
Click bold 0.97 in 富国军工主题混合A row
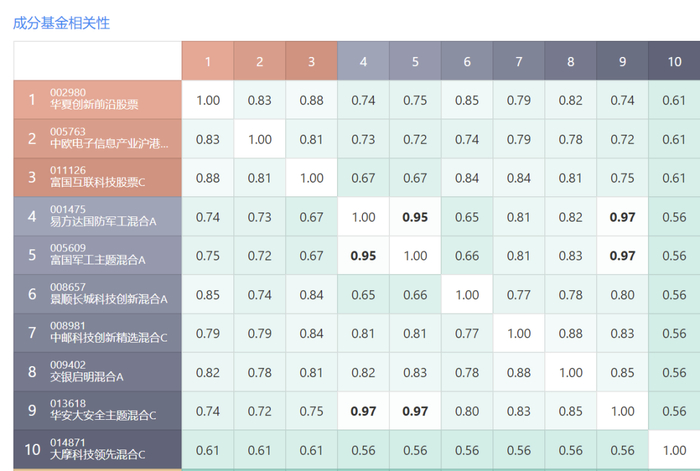pyautogui.click(x=622, y=256)
